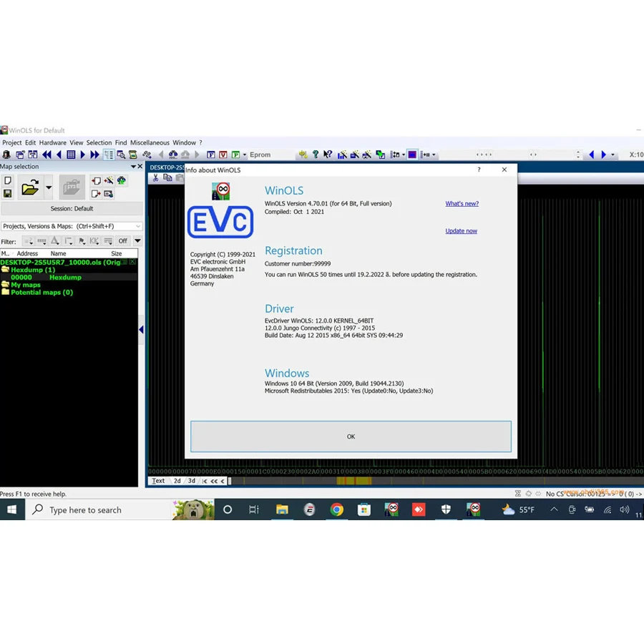Toggle the purple square display icon
644x644 pixels.
(412, 155)
